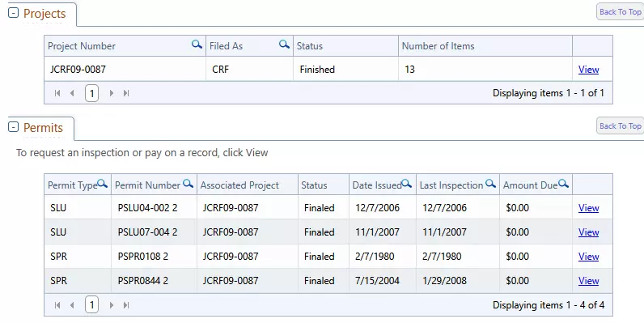Image resolution: width=644 pixels, height=323 pixels.
Task: Click Back To Top in Projects section
Action: pyautogui.click(x=621, y=12)
